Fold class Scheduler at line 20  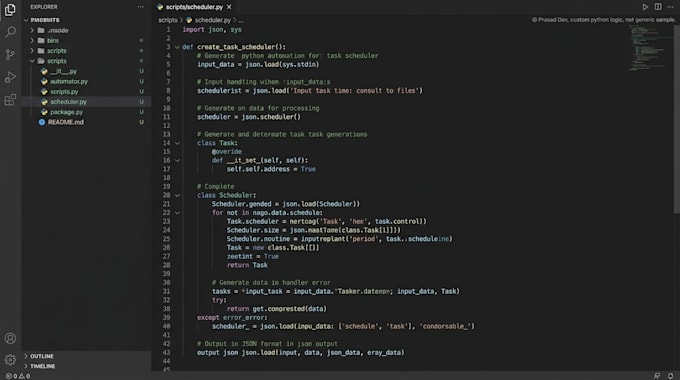click(177, 195)
